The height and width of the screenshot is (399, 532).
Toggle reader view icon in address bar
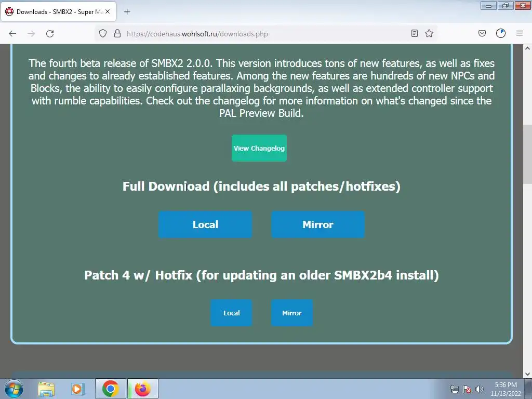(414, 33)
